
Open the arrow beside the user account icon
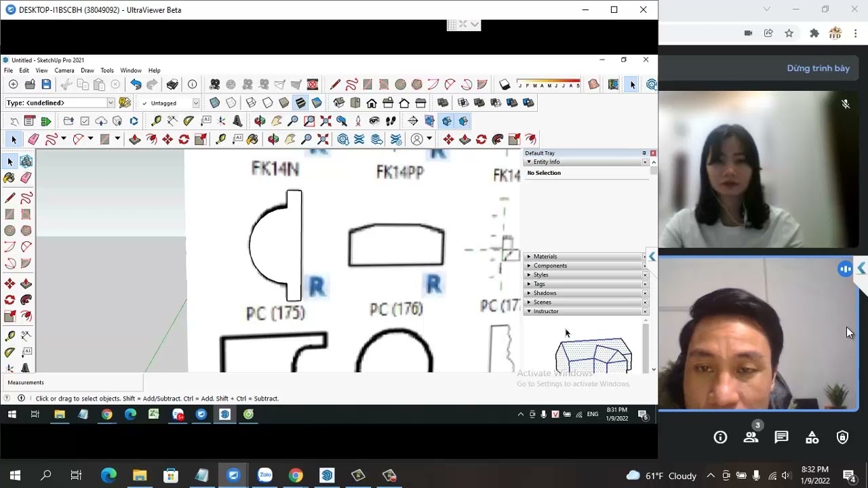[x=429, y=140]
